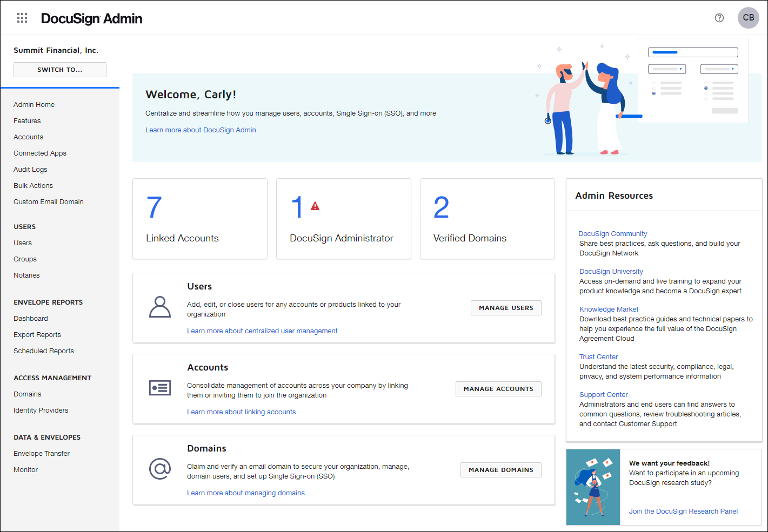The image size is (768, 532).
Task: Open Envelope Reports Dashboard
Action: tap(31, 319)
